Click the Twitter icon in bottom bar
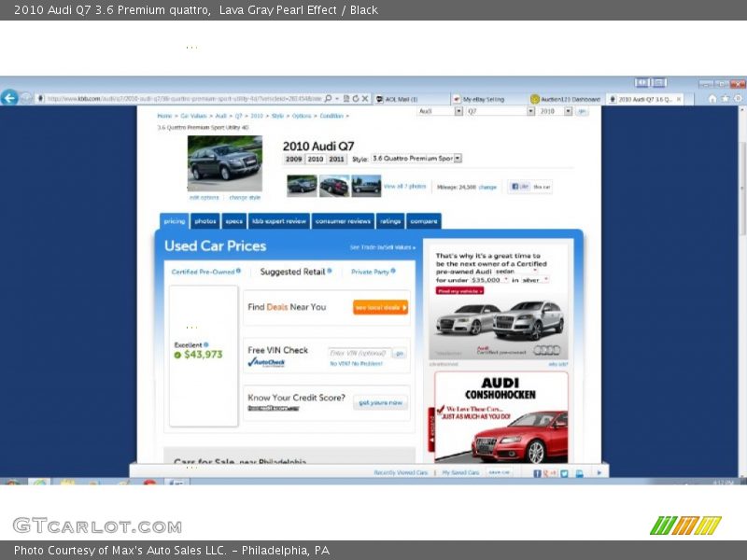The width and height of the screenshot is (747, 560). (565, 473)
